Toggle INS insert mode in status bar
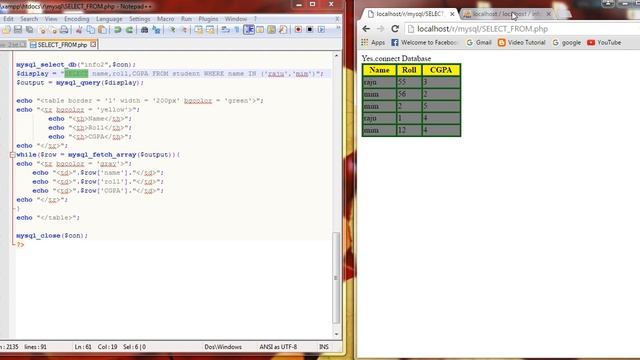Viewport: 640px width, 360px height. tap(324, 347)
